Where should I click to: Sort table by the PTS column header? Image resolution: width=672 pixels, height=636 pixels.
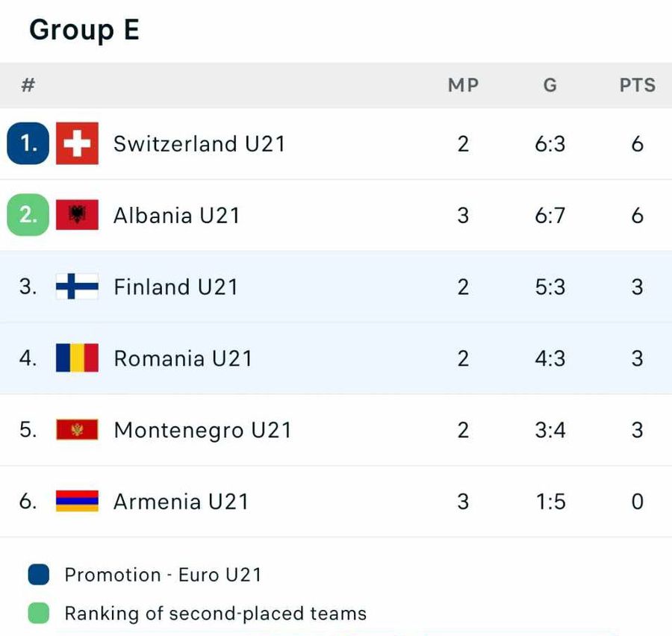pos(636,85)
